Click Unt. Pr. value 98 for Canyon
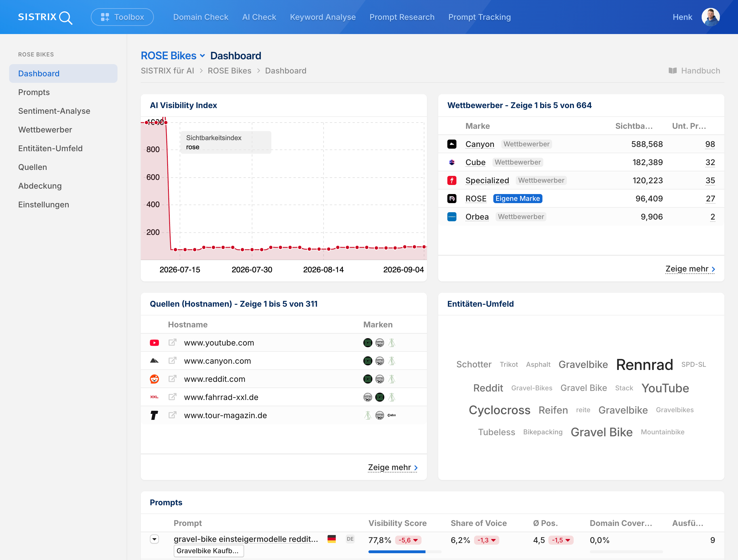This screenshot has width=738, height=560. [x=710, y=144]
